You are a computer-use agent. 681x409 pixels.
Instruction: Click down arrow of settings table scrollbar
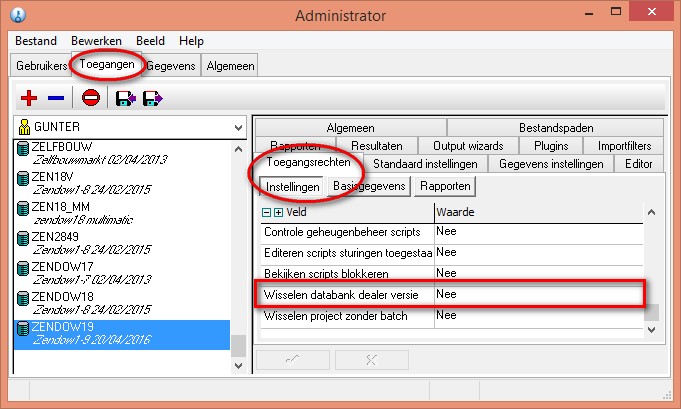(651, 330)
